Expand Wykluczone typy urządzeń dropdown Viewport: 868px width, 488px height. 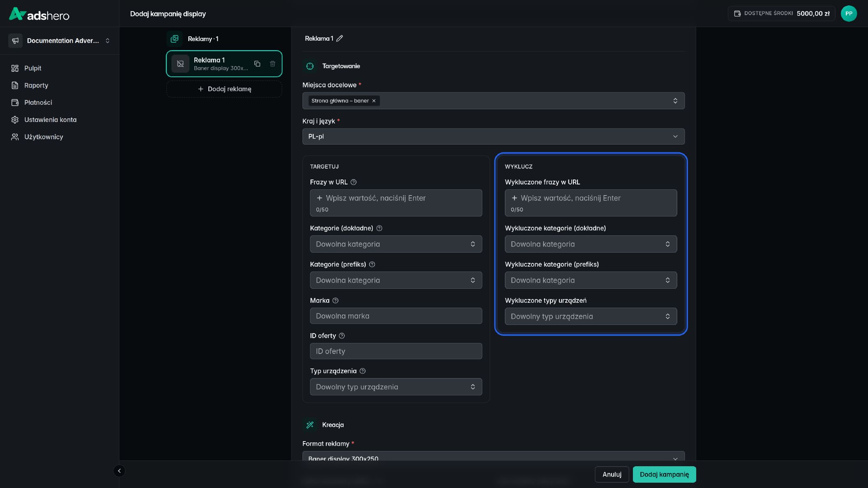[591, 316]
